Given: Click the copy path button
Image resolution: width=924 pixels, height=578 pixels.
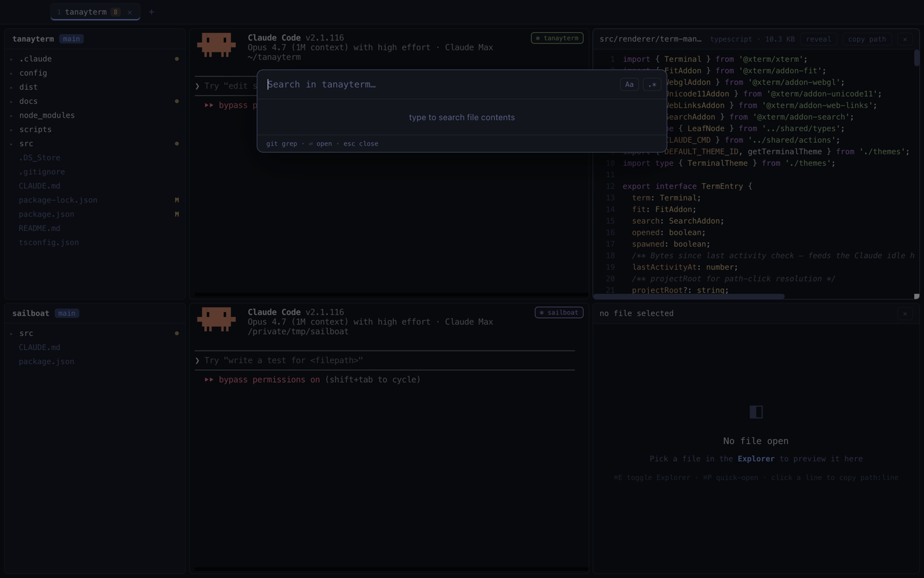Looking at the screenshot, I should [x=867, y=39].
